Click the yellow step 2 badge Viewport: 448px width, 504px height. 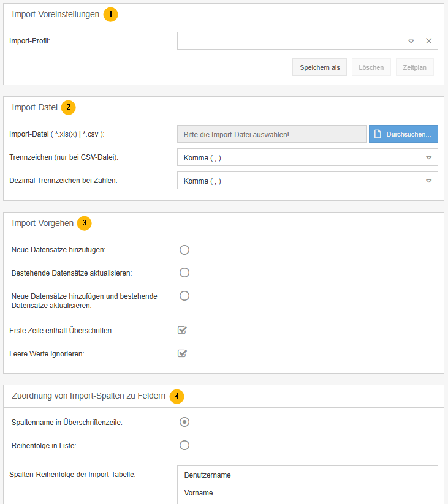(69, 108)
